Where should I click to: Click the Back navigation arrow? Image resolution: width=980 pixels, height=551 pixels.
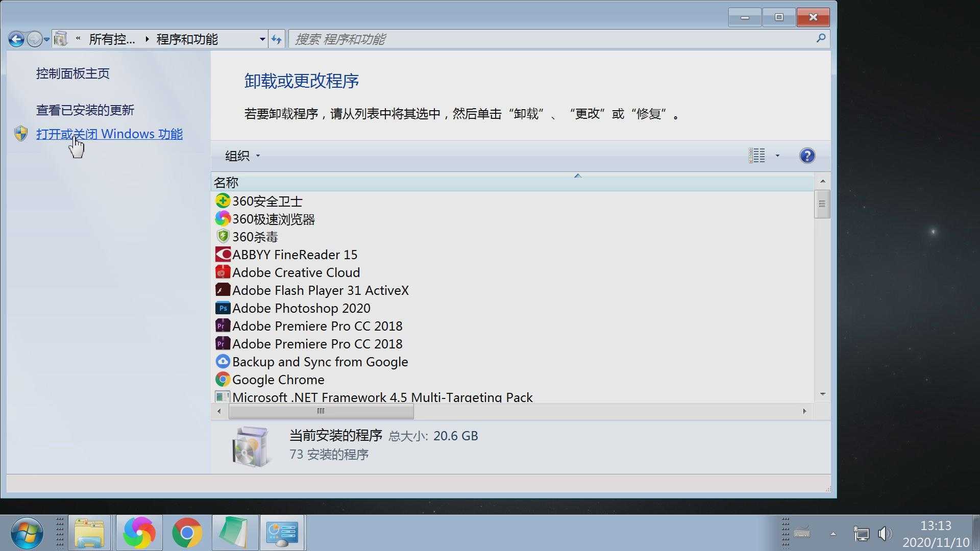pyautogui.click(x=16, y=39)
